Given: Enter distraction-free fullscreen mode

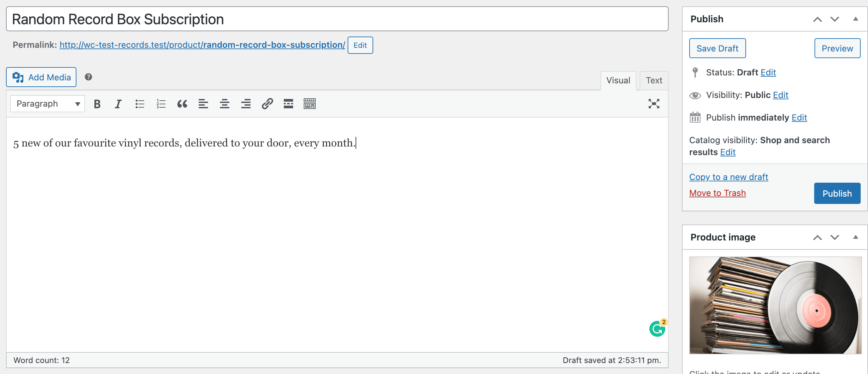Looking at the screenshot, I should click(653, 104).
